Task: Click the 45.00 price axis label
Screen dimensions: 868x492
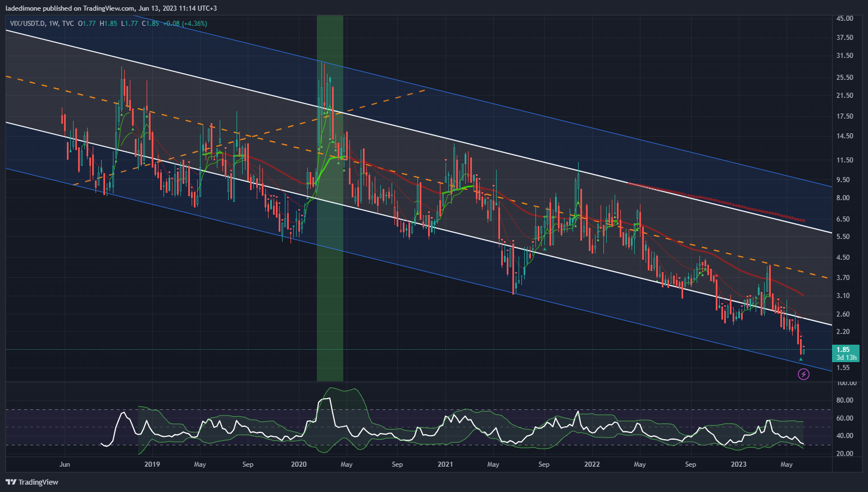Action: point(845,19)
